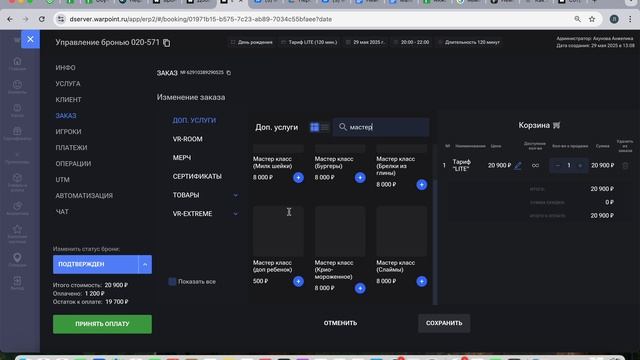Add Мастер класс (Слаймы) to cart
640x360 pixels.
pos(422,281)
